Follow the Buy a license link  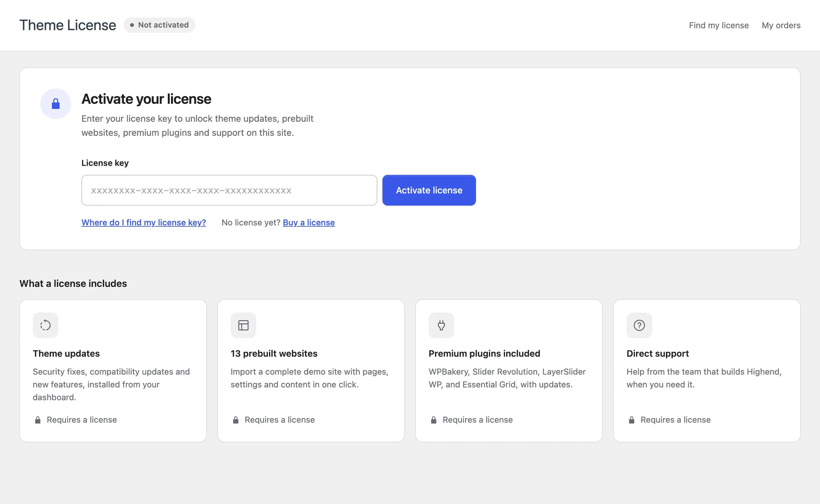tap(309, 222)
